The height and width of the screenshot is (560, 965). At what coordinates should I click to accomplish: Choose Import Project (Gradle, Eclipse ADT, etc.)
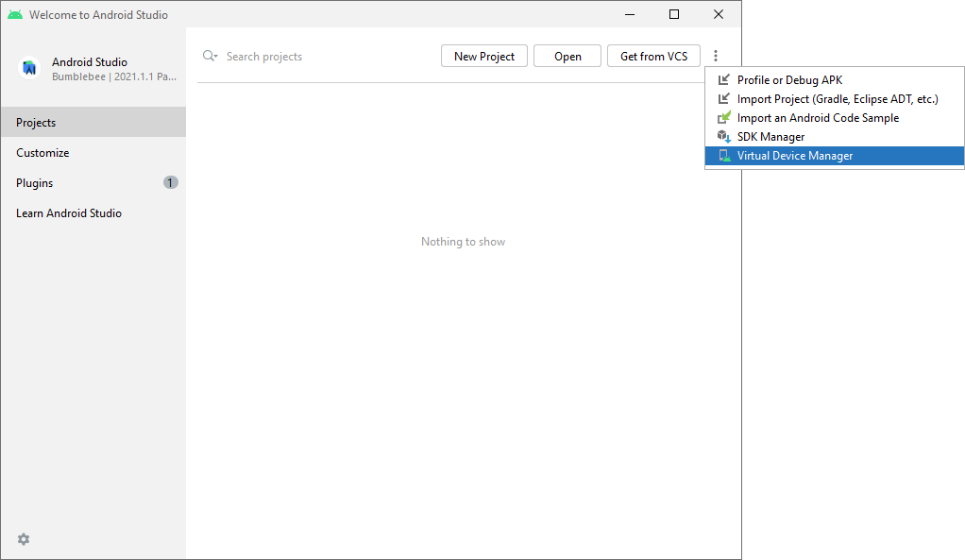834,99
